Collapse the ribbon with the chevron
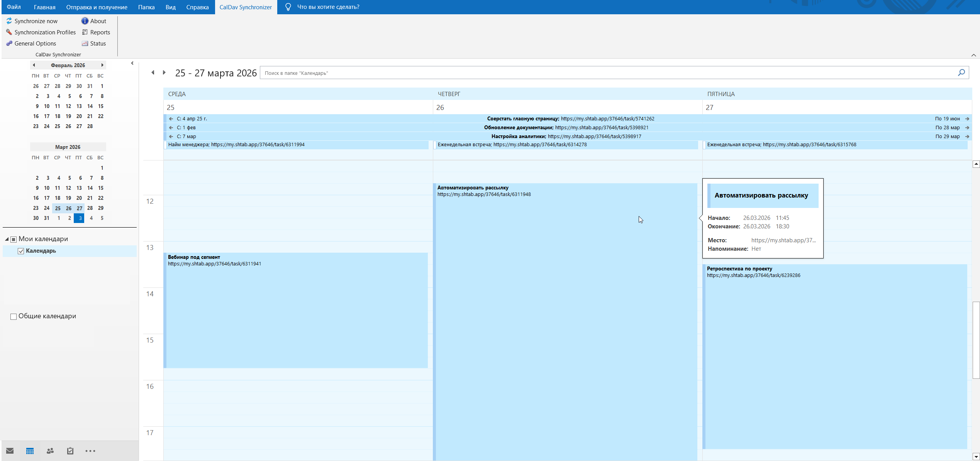 pyautogui.click(x=973, y=55)
